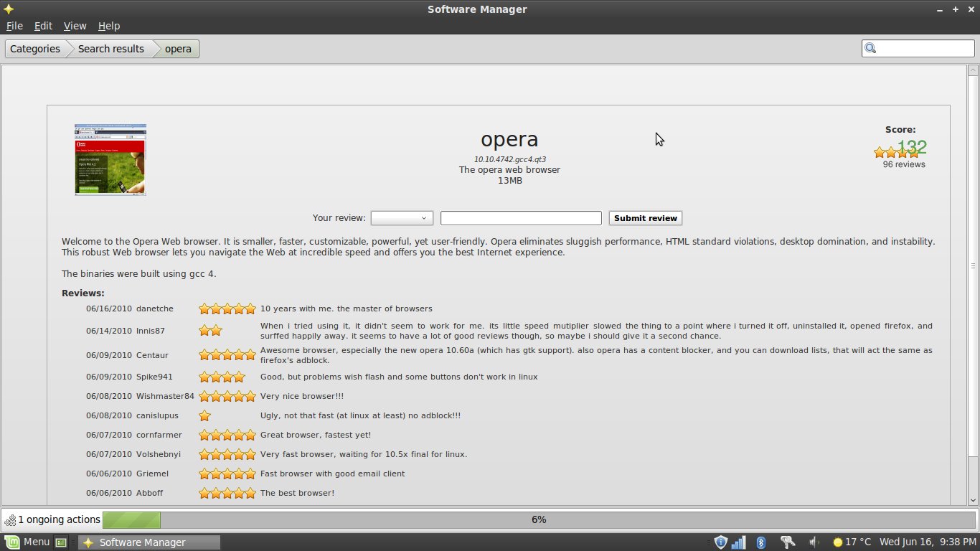The height and width of the screenshot is (551, 980).
Task: Open the View menu
Action: click(75, 26)
